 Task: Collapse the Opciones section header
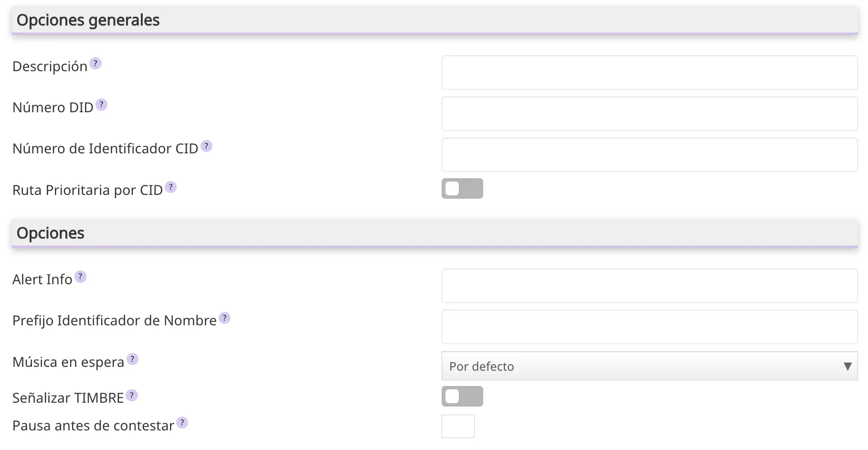point(434,234)
